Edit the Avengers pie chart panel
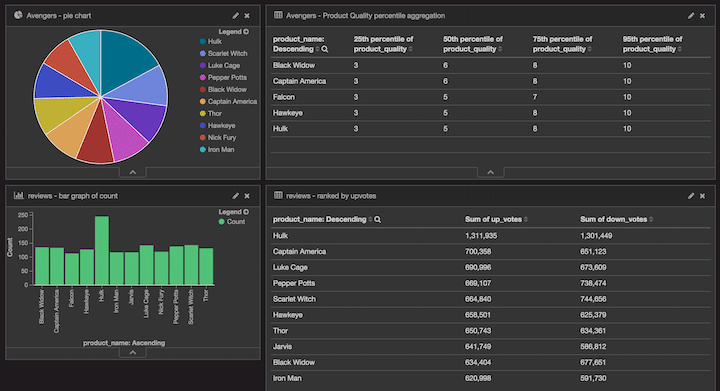Screen dimensions: 720x391 pyautogui.click(x=236, y=16)
